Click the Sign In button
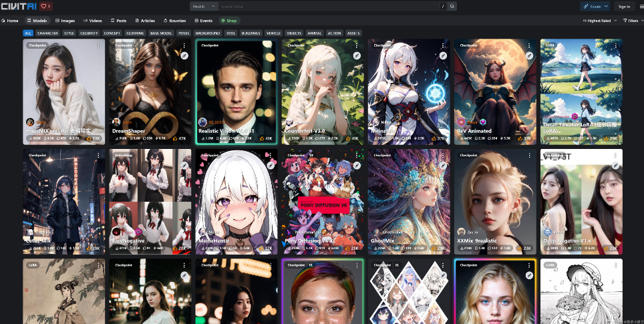 (624, 6)
